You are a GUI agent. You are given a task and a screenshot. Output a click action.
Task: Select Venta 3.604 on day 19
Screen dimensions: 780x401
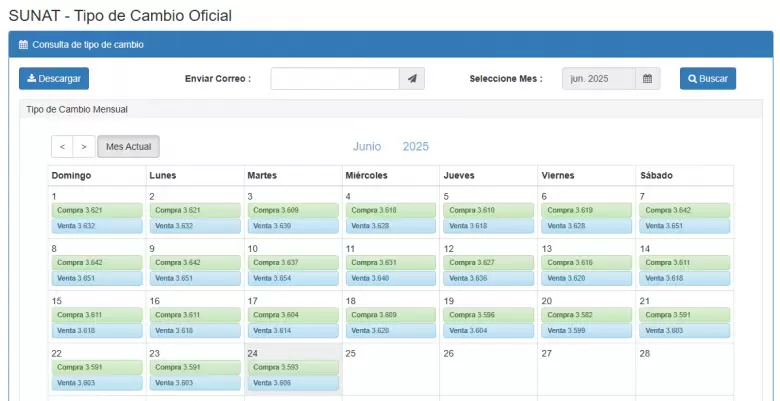[x=488, y=330]
